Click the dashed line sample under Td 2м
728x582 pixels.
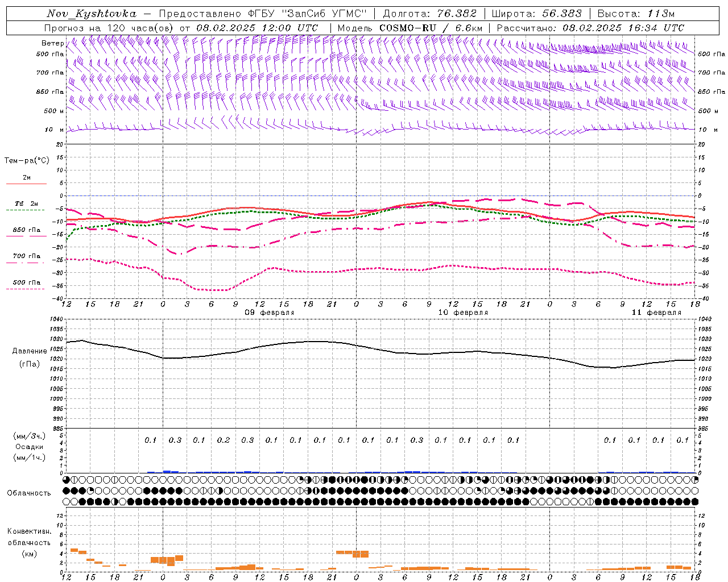coord(26,210)
